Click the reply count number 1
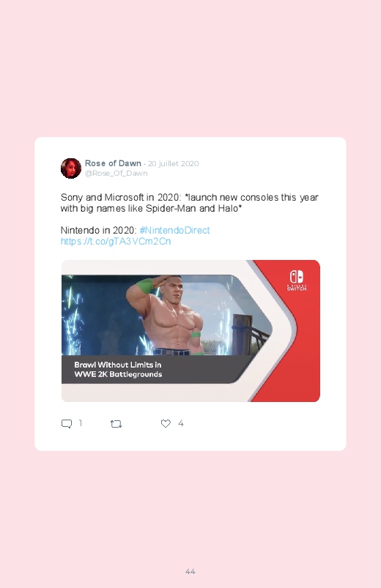 81,423
